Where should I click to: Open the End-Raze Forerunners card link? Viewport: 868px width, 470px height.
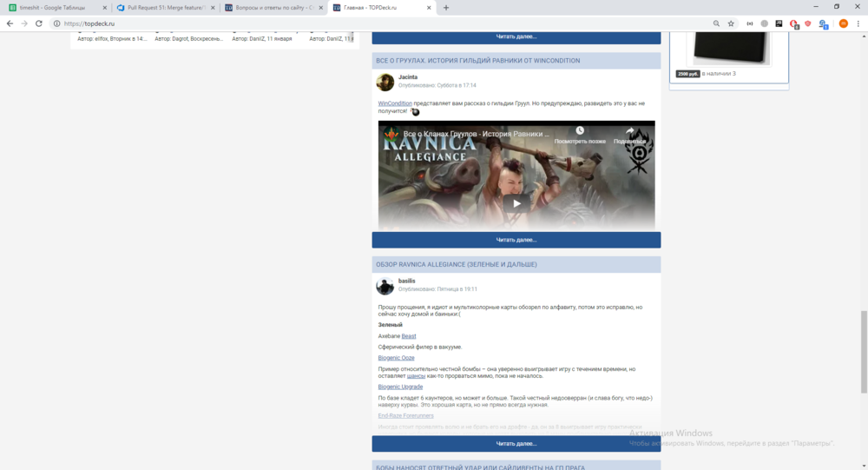(x=405, y=415)
